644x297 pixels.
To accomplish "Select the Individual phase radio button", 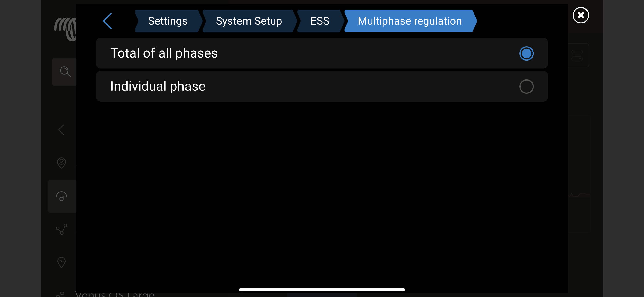I will 526,87.
